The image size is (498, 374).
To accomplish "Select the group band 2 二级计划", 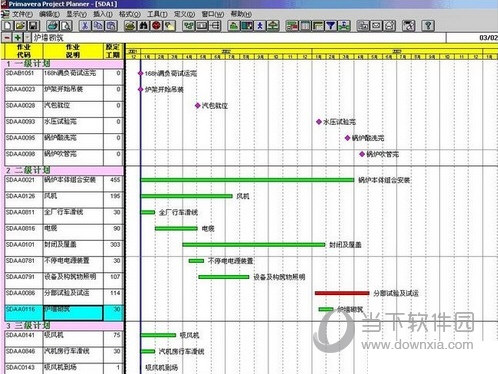I will [64, 170].
